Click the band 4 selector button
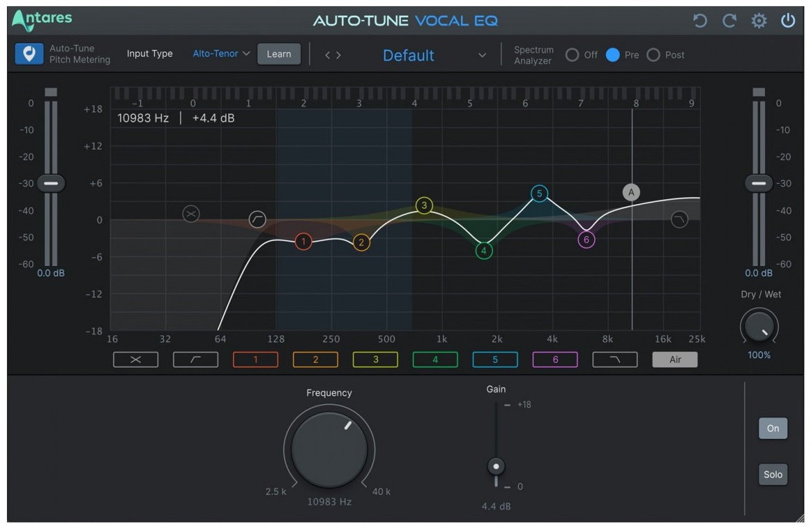This screenshot has height=528, width=812. [x=435, y=359]
